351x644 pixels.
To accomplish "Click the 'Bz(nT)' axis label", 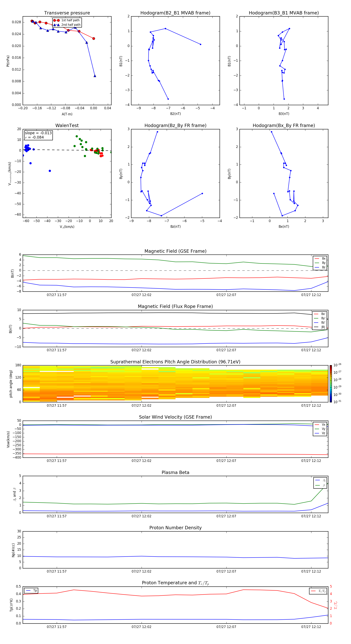I will [175, 227].
